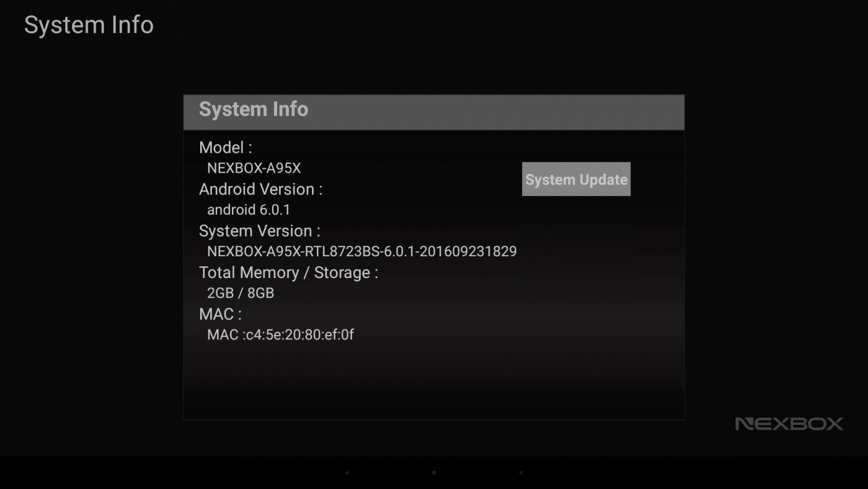Select the RTL8723BS system version string

361,251
